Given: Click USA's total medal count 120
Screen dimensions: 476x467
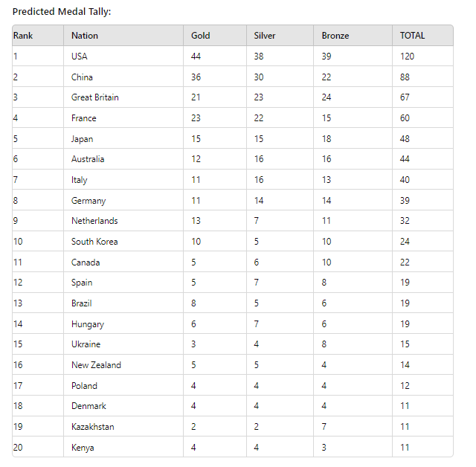Looking at the screenshot, I should 407,57.
